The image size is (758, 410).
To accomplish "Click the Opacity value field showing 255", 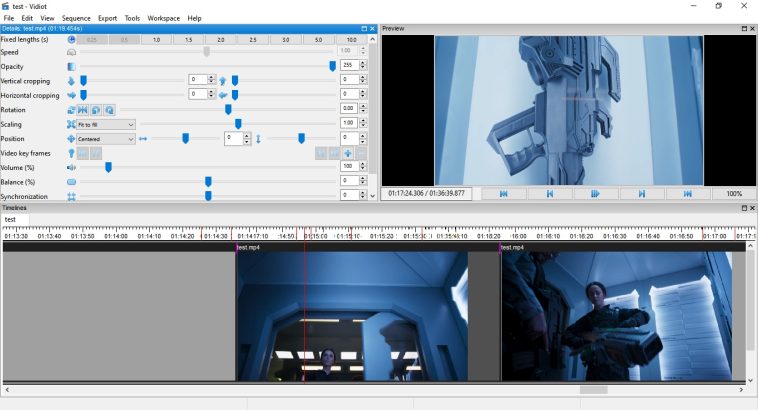I will click(349, 65).
